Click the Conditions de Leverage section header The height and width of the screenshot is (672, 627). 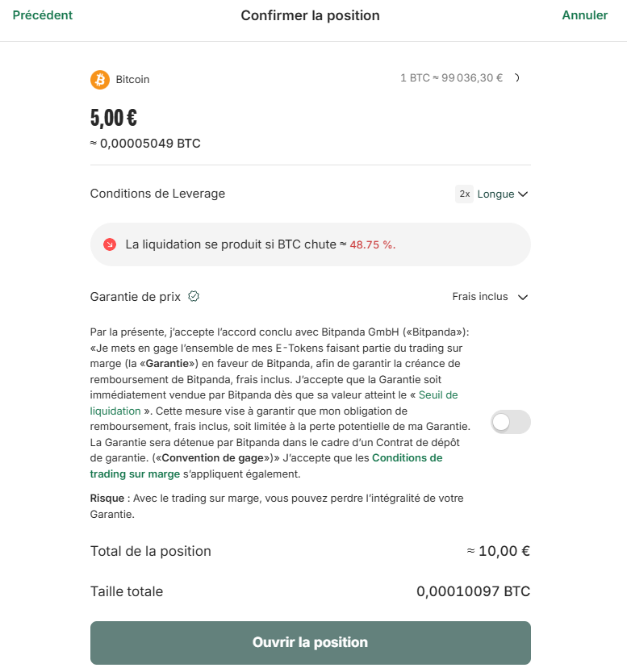tap(157, 194)
